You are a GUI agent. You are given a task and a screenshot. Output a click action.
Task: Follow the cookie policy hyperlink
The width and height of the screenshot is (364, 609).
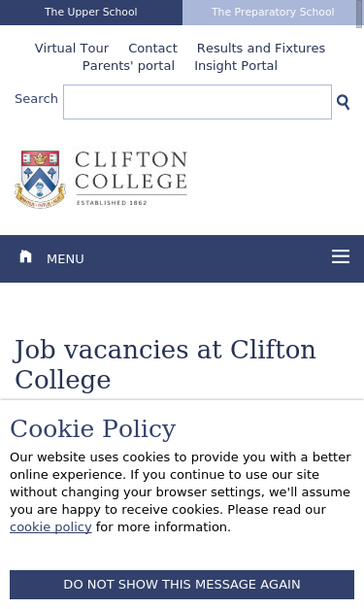point(50,527)
